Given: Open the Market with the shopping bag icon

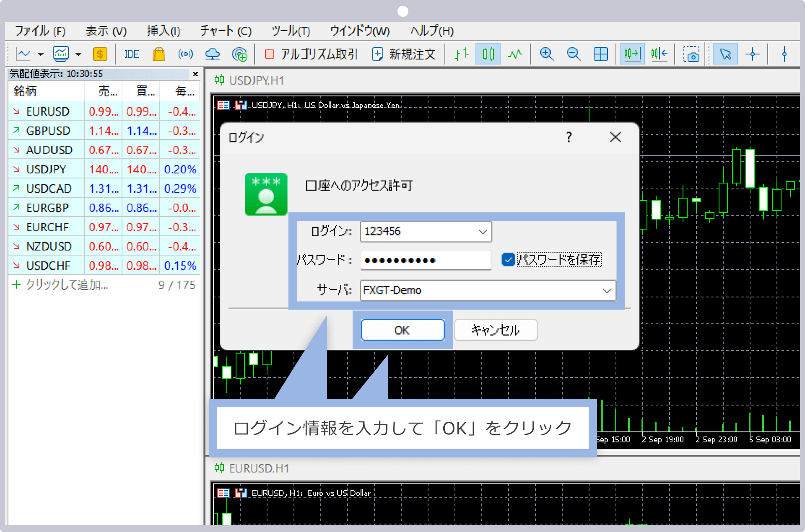Looking at the screenshot, I should point(159,54).
